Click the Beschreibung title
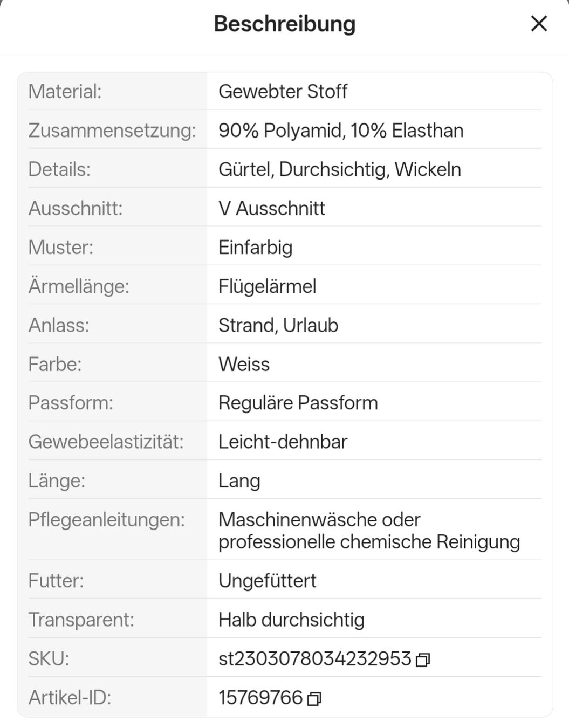The width and height of the screenshot is (569, 728). tap(285, 24)
